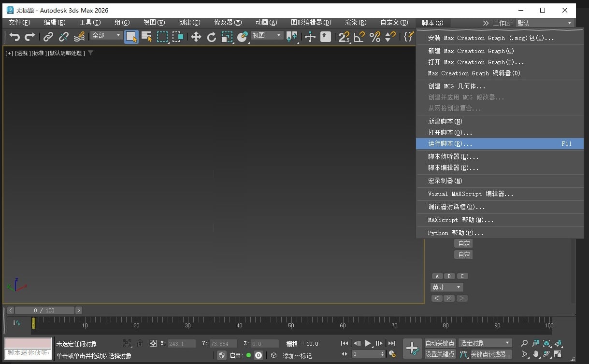Open the 工作区 workspace dropdown 默认
Image resolution: width=589 pixels, height=364 pixels.
pyautogui.click(x=545, y=23)
